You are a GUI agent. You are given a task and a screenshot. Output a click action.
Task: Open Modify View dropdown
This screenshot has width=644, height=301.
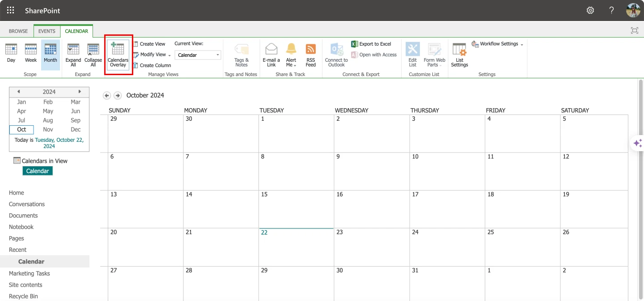click(152, 55)
